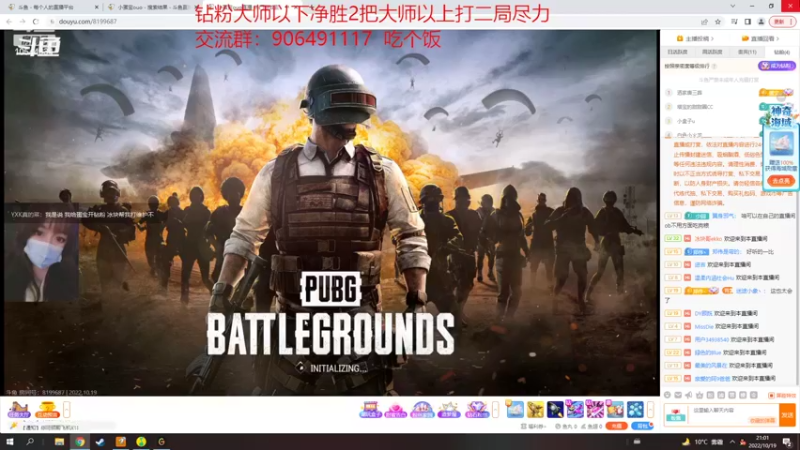Switch to the 周活跃度 tab

[712, 52]
